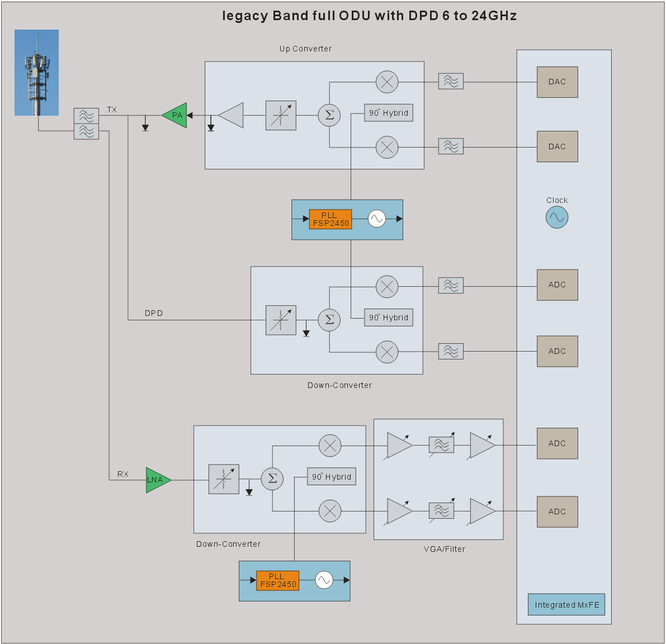Image resolution: width=666 pixels, height=644 pixels.
Task: Select the third ADC block
Action: point(558,444)
